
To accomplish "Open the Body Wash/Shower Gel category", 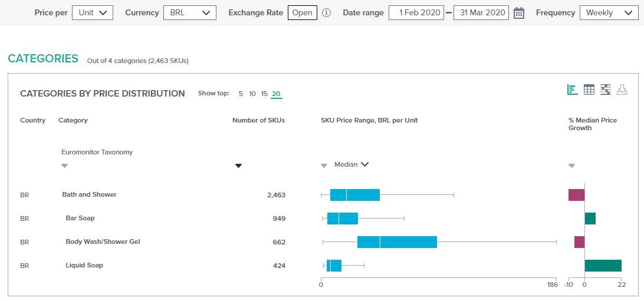I will 103,242.
